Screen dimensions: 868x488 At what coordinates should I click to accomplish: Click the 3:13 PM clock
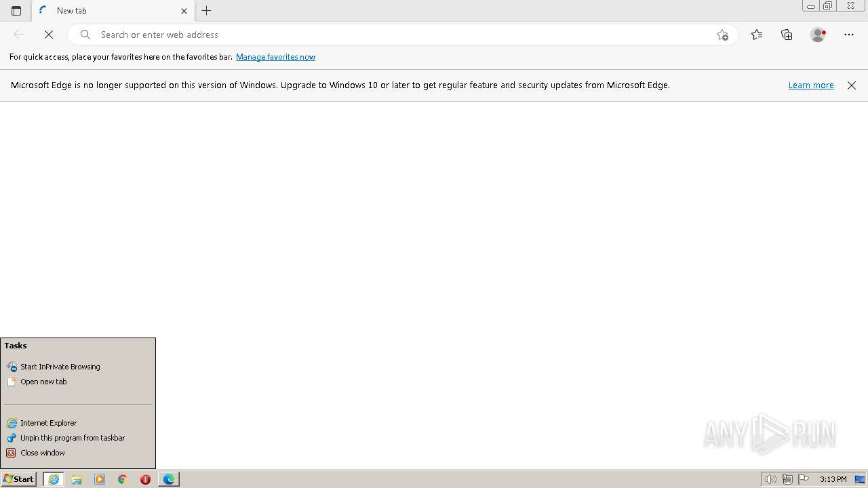pos(833,479)
